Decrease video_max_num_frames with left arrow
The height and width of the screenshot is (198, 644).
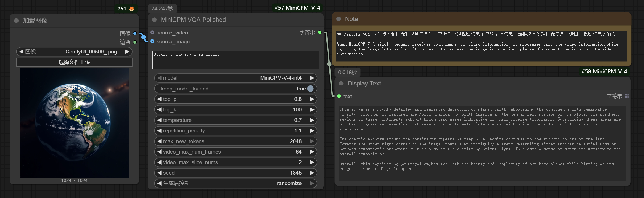(x=159, y=152)
